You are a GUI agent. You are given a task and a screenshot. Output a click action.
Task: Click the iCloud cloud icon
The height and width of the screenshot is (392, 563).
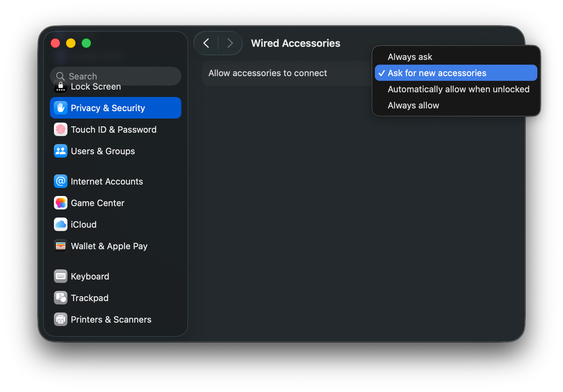[x=61, y=225]
